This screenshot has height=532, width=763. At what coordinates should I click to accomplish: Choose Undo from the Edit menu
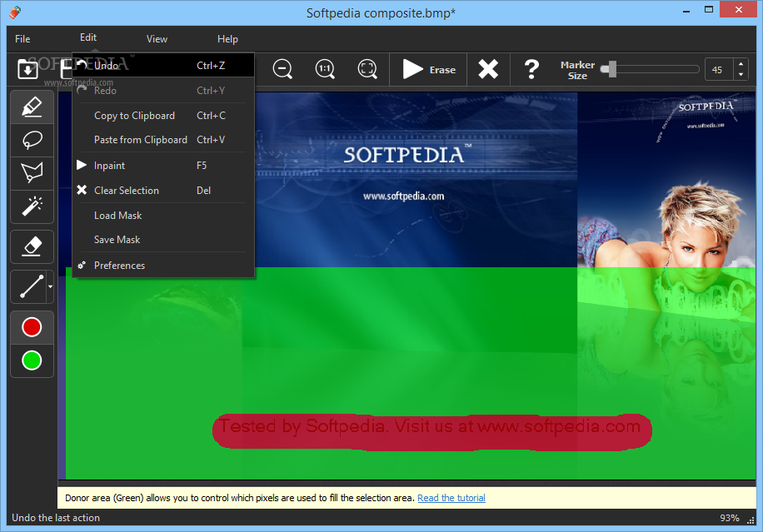click(x=163, y=65)
